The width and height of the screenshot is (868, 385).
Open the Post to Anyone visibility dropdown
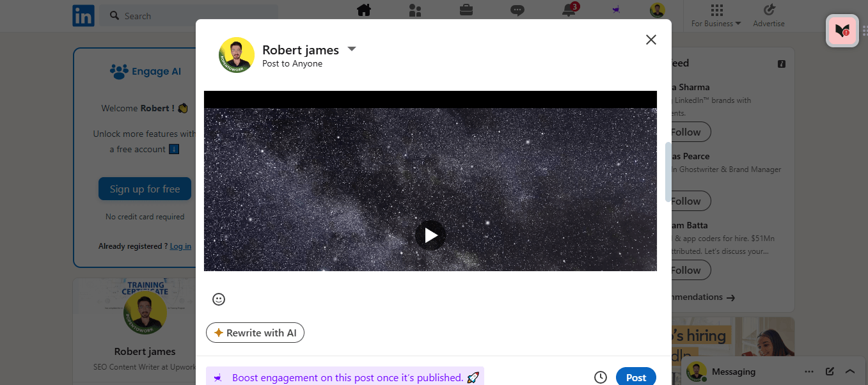point(351,49)
